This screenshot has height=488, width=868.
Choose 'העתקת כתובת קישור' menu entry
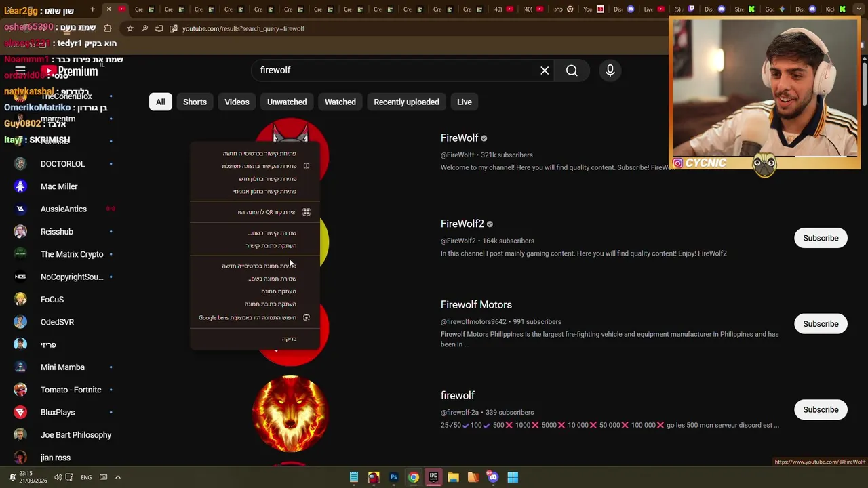255,245
